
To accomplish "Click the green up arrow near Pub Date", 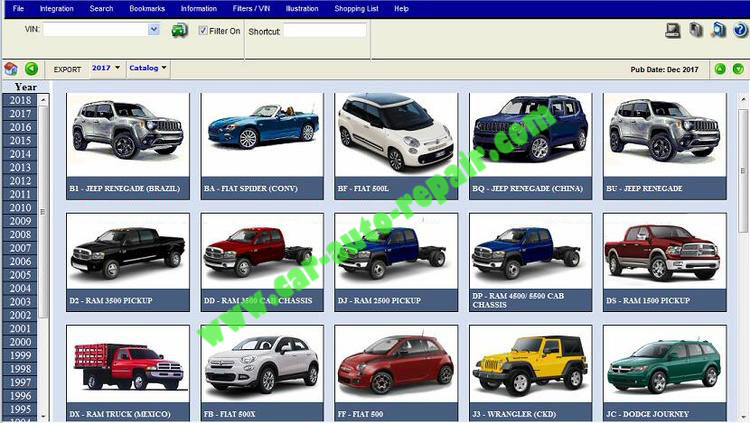I will [720, 69].
